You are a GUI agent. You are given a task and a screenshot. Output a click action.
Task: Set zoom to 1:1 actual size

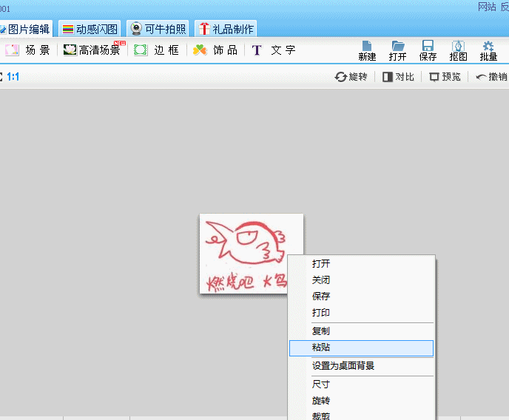pyautogui.click(x=13, y=77)
